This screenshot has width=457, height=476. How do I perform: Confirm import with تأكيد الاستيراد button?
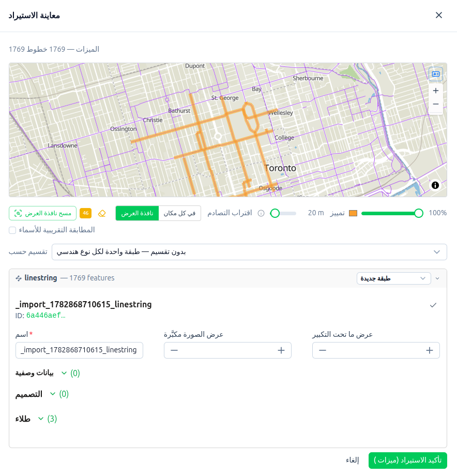click(x=408, y=460)
